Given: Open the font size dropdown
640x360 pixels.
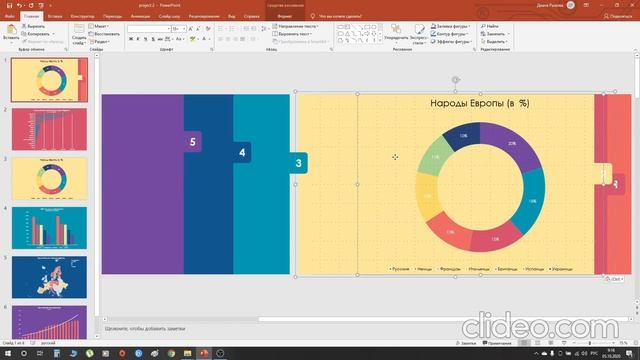Looking at the screenshot, I should [184, 29].
